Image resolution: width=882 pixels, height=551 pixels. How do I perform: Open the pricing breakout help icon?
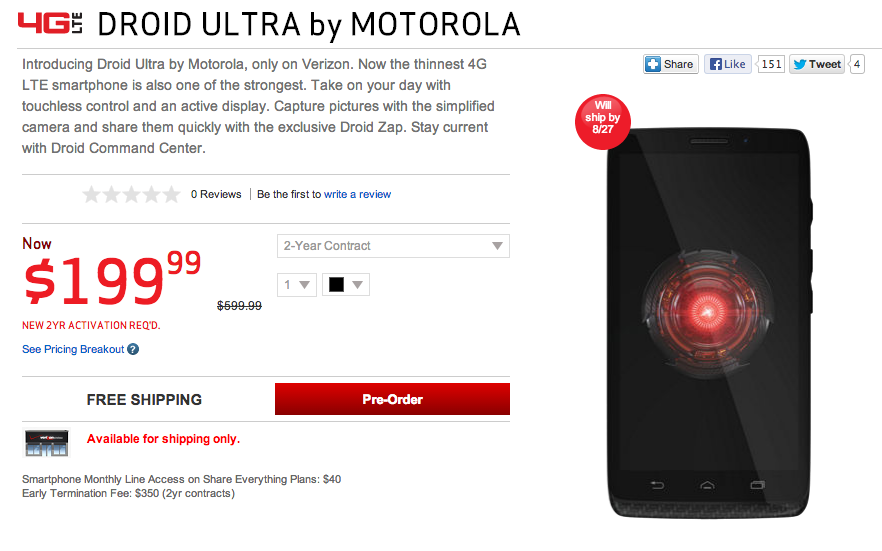pyautogui.click(x=133, y=349)
